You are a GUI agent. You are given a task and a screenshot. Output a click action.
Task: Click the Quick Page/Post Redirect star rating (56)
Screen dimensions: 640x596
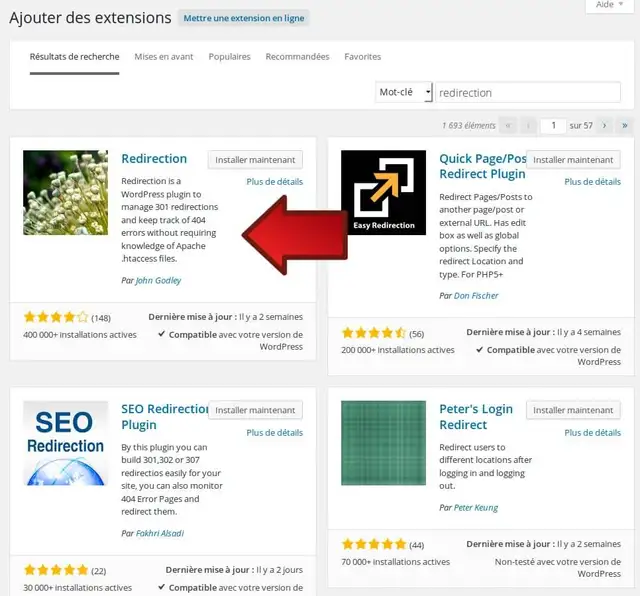click(x=374, y=333)
